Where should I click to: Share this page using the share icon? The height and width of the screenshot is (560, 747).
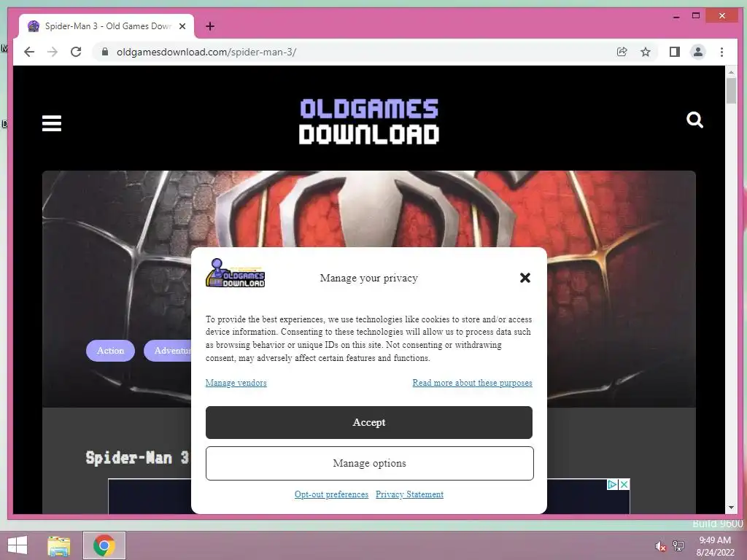point(622,52)
